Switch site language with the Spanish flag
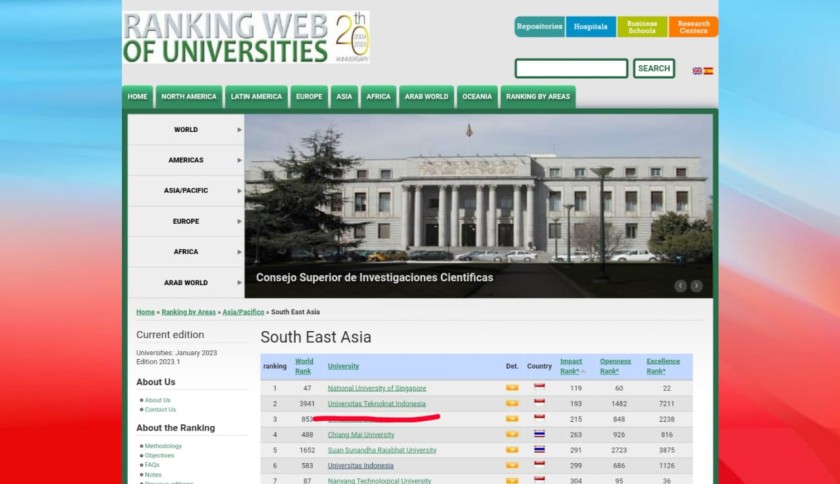Image resolution: width=840 pixels, height=484 pixels. coord(708,71)
